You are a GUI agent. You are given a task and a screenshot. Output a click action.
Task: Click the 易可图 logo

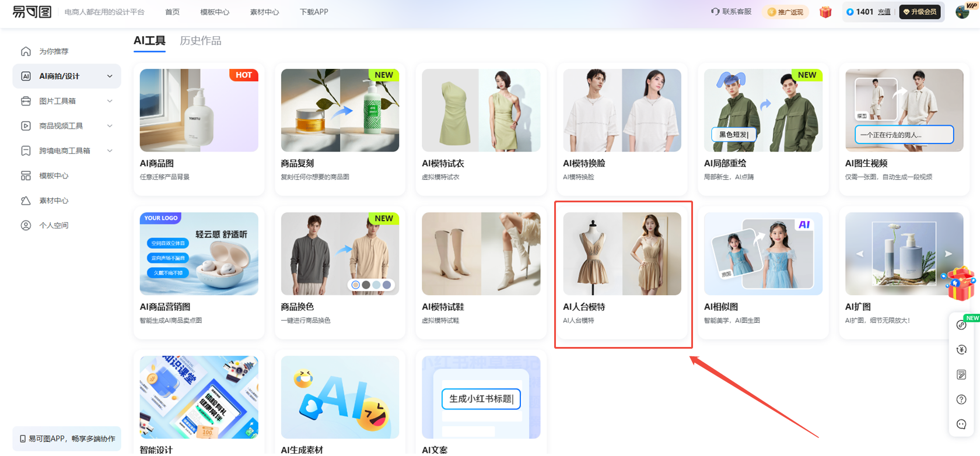(x=32, y=12)
